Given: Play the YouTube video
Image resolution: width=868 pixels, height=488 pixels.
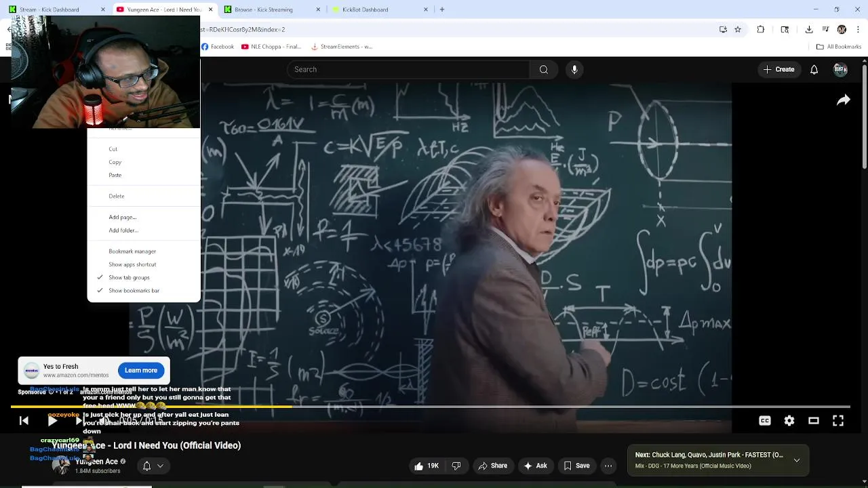Looking at the screenshot, I should coord(52,421).
